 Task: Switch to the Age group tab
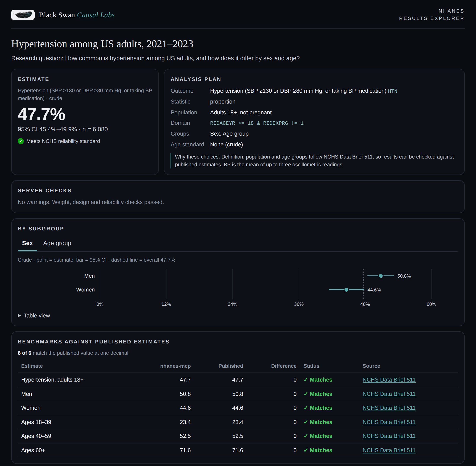pos(57,243)
